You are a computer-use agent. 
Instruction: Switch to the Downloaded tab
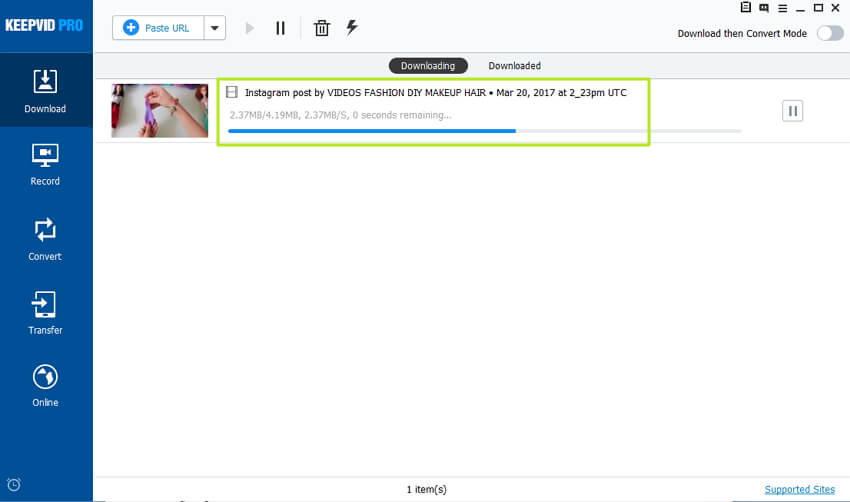click(x=514, y=66)
